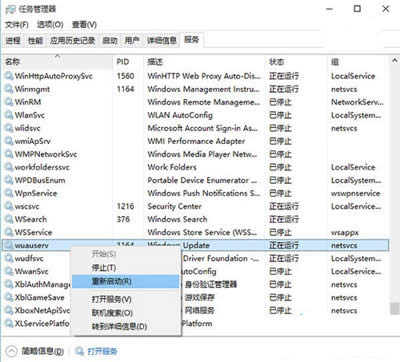Select the WLAN AutoConfig description cell
Viewport: 400px width, 362px height.
click(180, 115)
